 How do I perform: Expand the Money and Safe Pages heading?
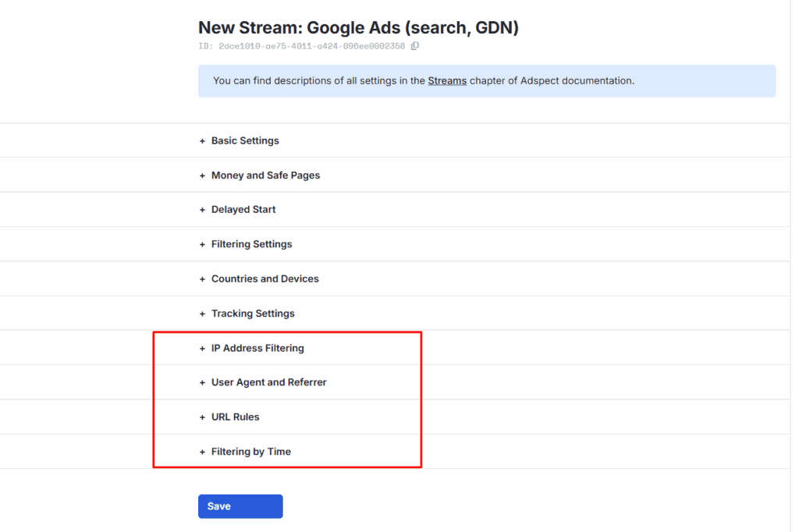point(265,176)
